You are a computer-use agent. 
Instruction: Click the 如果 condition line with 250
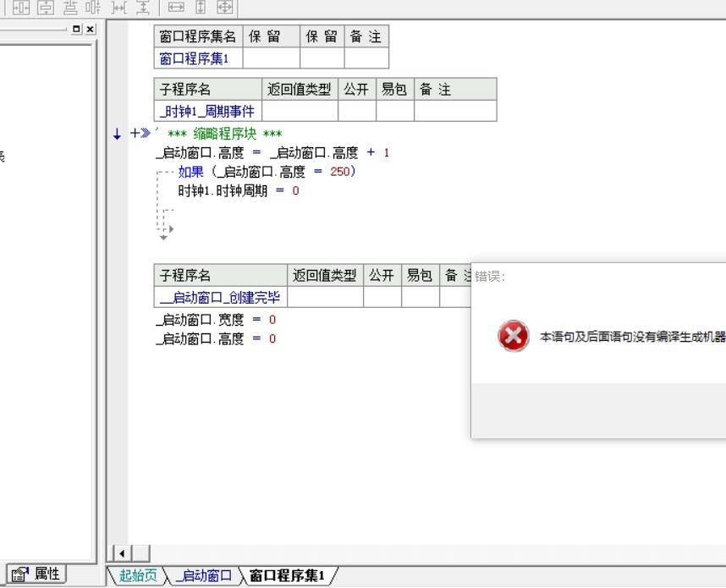coord(267,172)
